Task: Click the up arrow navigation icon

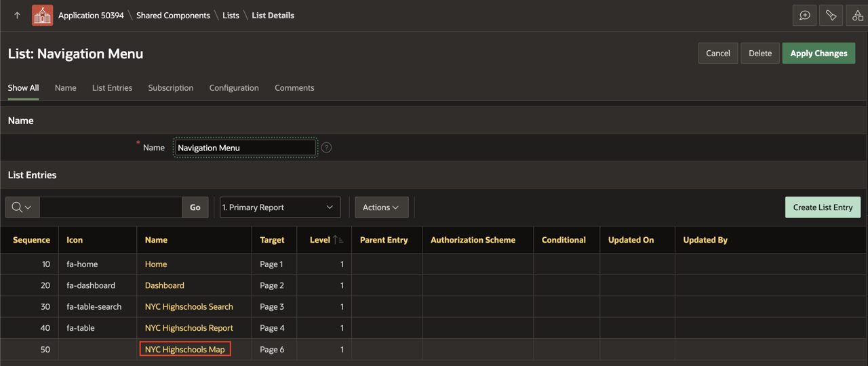Action: [17, 15]
